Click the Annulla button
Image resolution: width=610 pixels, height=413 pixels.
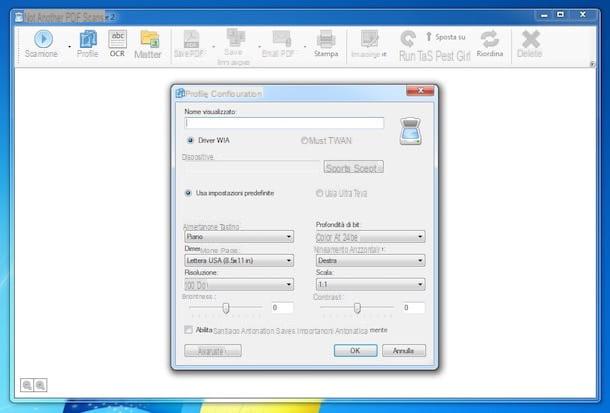[404, 350]
